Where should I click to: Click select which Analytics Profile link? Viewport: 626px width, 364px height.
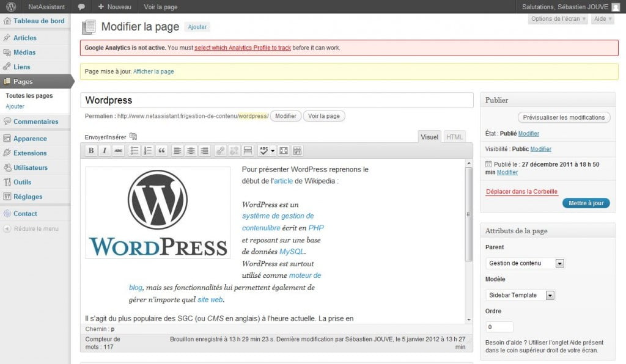243,48
